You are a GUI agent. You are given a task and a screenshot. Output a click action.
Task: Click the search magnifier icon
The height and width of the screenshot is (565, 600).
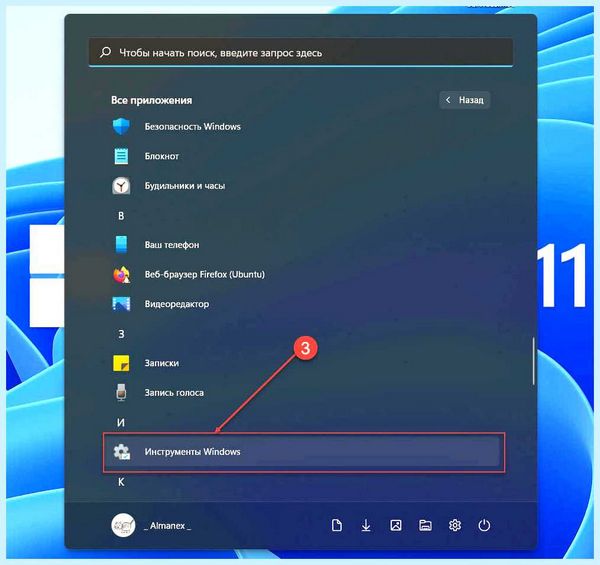click(x=105, y=52)
